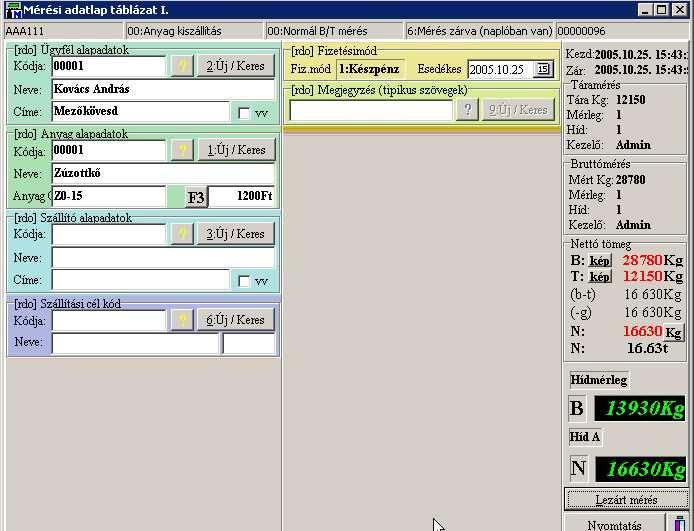Image resolution: width=694 pixels, height=531 pixels.
Task: Click the application icon in the title bar
Action: pyautogui.click(x=13, y=10)
